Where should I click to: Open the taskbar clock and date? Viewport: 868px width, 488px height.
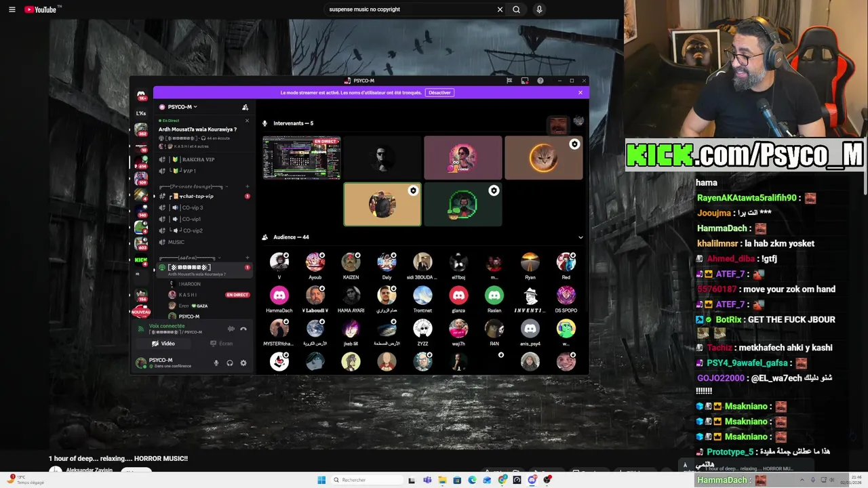tap(850, 480)
